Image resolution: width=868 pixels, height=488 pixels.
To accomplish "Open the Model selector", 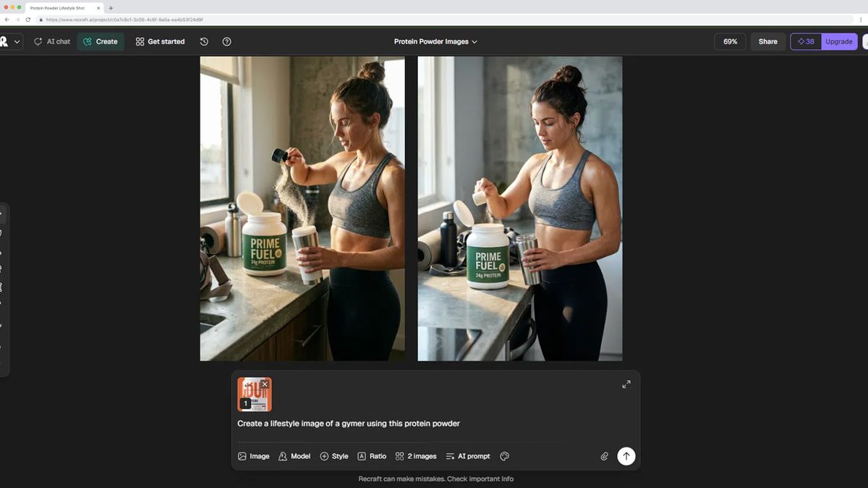I will point(294,456).
